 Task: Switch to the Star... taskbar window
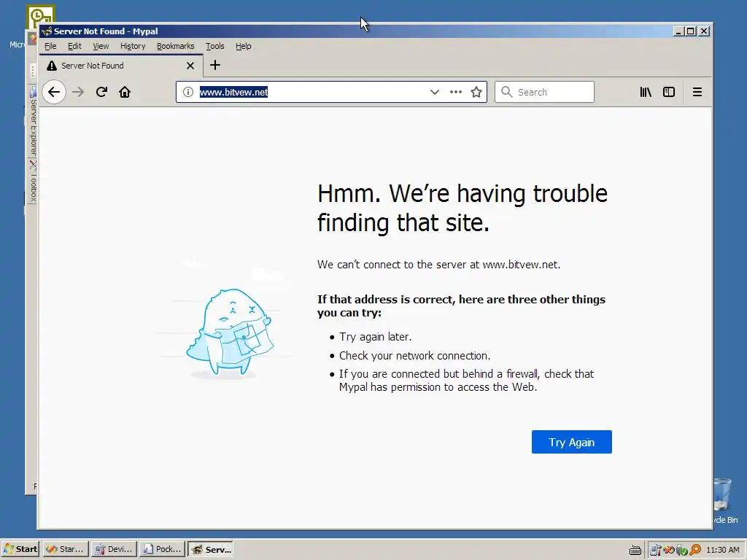point(66,549)
